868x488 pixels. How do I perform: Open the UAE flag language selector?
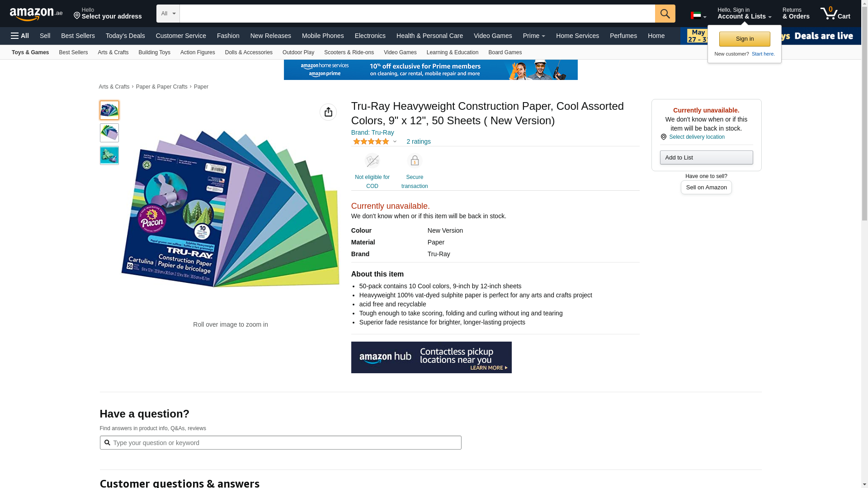coord(698,16)
